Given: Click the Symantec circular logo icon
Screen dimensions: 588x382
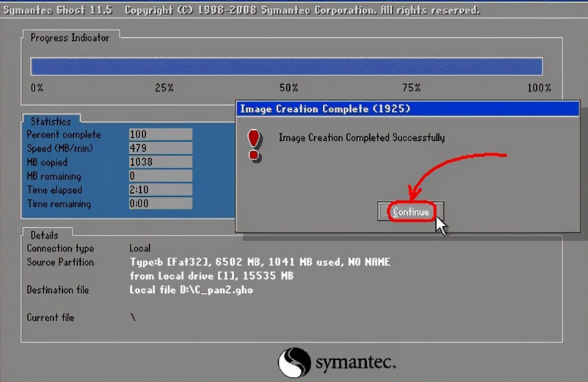Looking at the screenshot, I should point(295,363).
